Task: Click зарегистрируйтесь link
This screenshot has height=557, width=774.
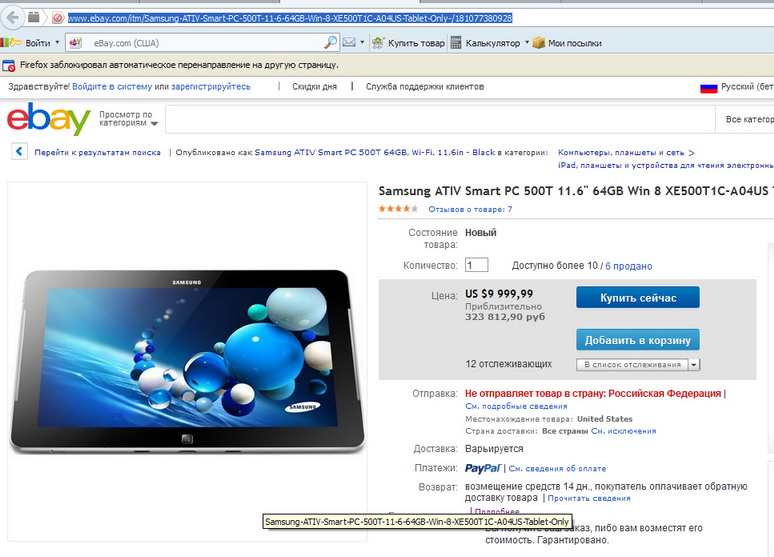Action: 211,86
